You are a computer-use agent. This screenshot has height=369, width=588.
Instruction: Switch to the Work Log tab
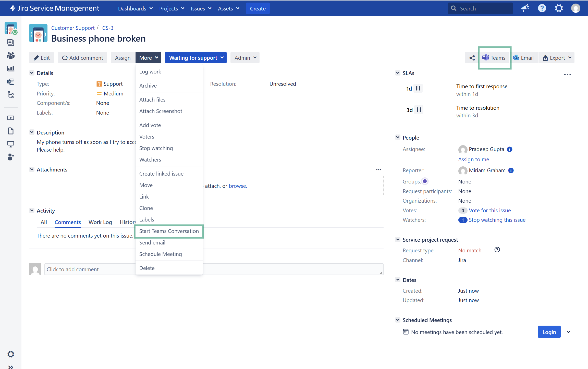pos(100,222)
